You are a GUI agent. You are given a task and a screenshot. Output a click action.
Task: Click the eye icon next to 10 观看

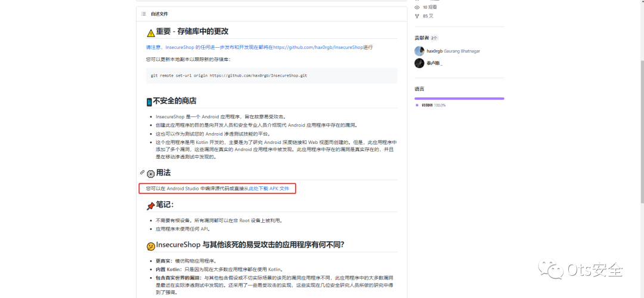point(417,7)
